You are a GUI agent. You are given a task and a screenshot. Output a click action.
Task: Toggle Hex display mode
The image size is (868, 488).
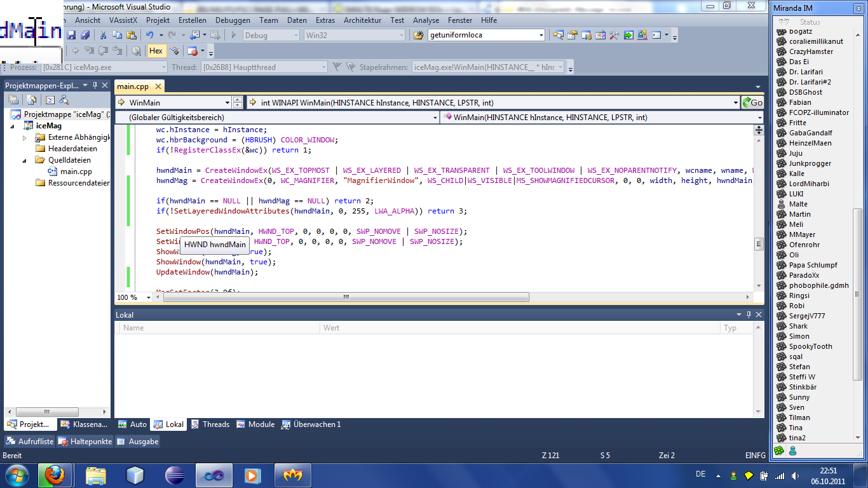coord(156,51)
